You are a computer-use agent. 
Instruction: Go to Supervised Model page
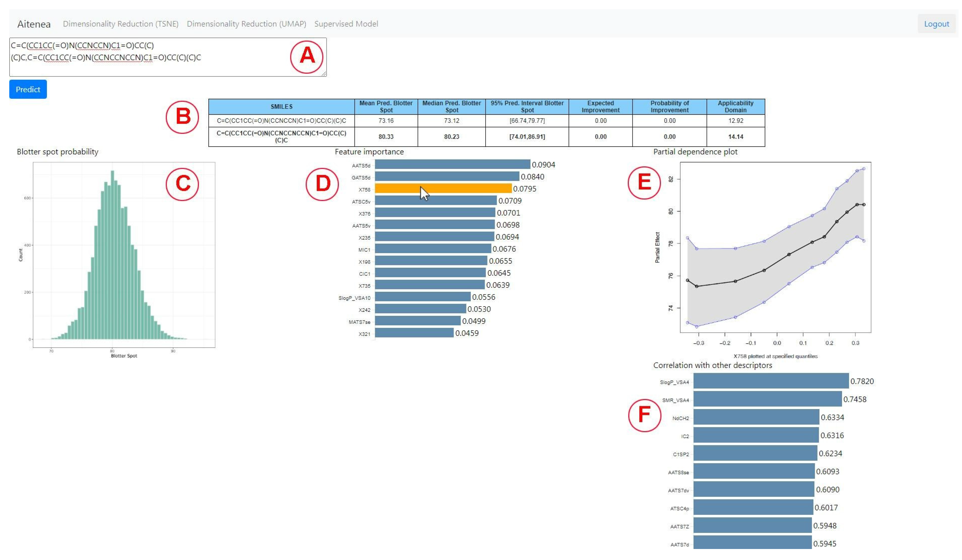[x=346, y=24]
